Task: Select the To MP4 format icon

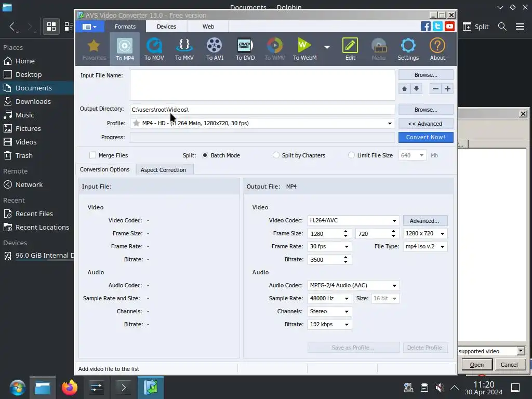Action: [x=125, y=49]
